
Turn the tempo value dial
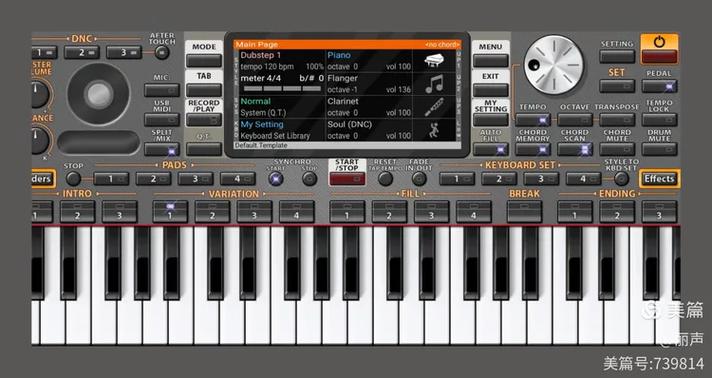pyautogui.click(x=554, y=65)
